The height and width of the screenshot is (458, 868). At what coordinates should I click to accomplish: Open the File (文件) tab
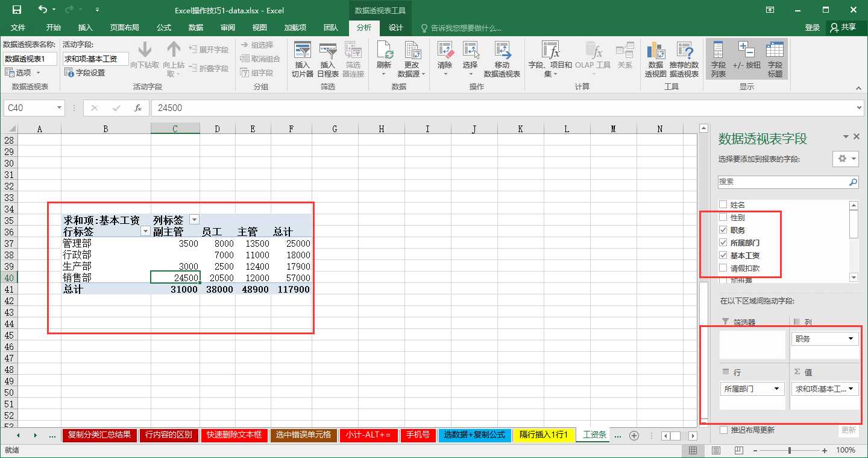18,28
